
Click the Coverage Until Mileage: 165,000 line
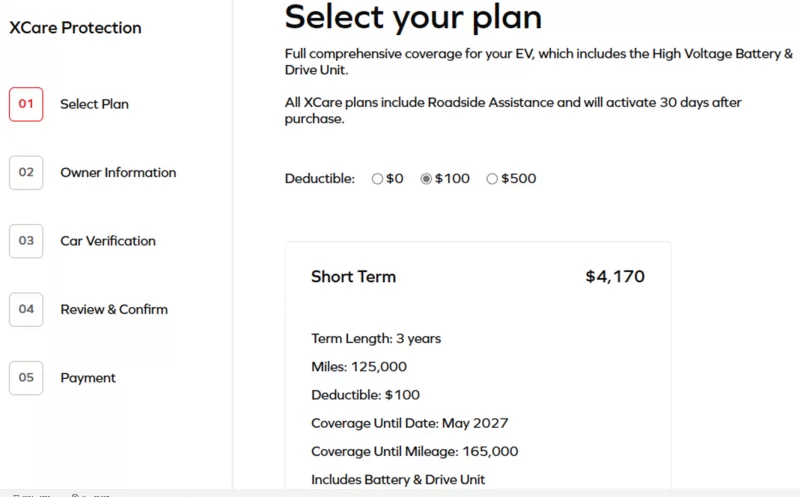coord(414,451)
